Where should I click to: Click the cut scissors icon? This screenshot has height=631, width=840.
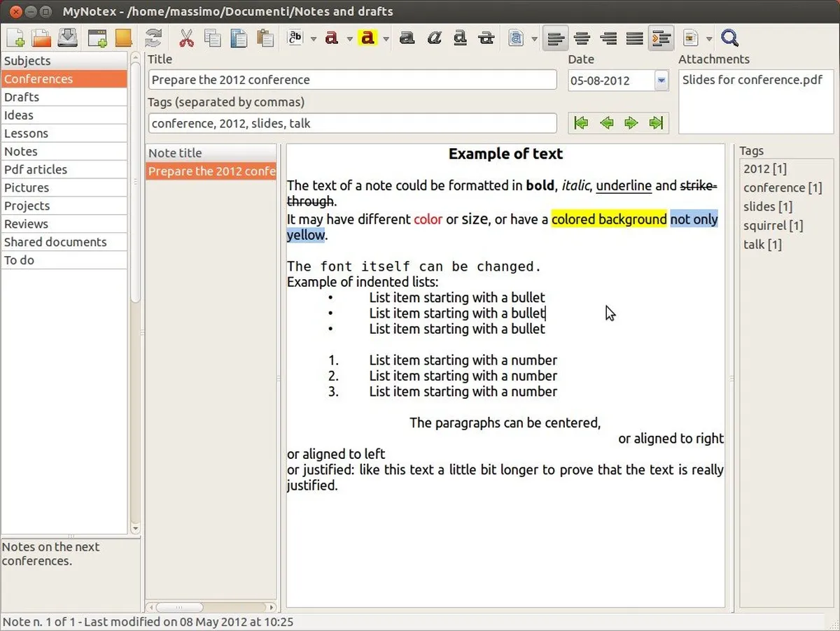(186, 38)
